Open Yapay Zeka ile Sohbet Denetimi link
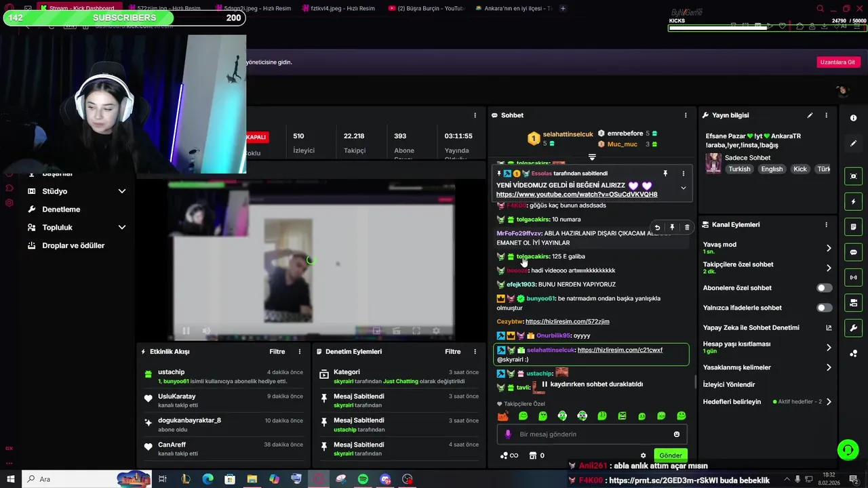 768,328
